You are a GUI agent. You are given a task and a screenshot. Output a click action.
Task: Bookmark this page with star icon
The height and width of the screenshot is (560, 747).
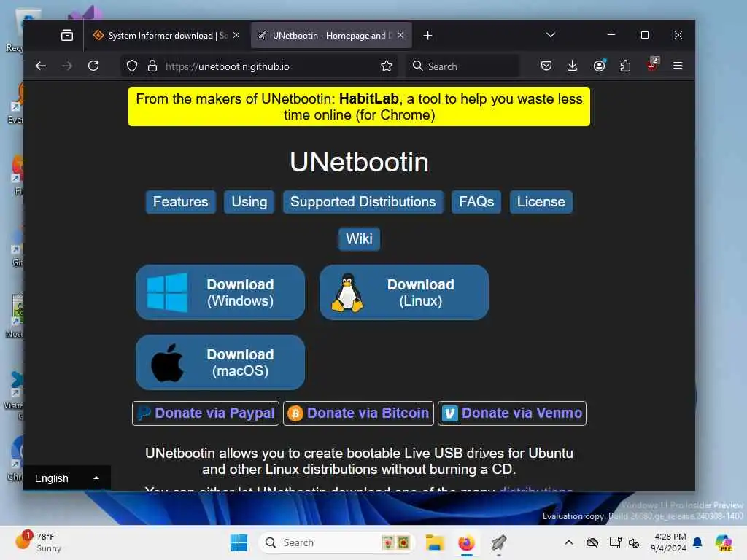coord(387,66)
